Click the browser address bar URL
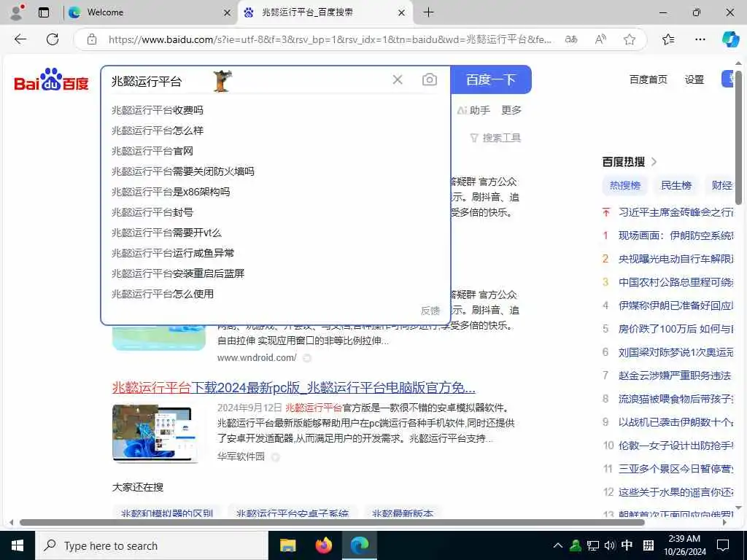Viewport: 747px width, 560px height. [x=330, y=39]
